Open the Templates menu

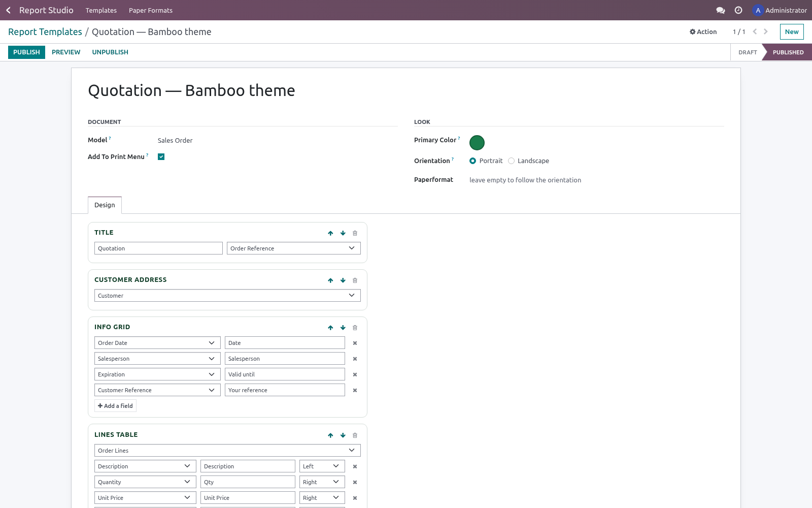pos(101,10)
